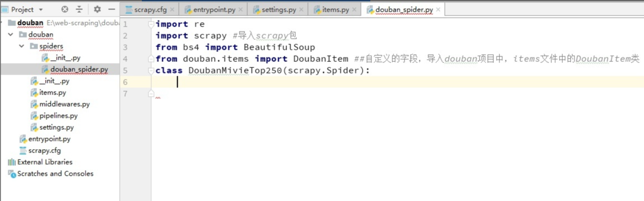The width and height of the screenshot is (644, 201).
Task: Select Scratches and Consoles node
Action: click(55, 173)
